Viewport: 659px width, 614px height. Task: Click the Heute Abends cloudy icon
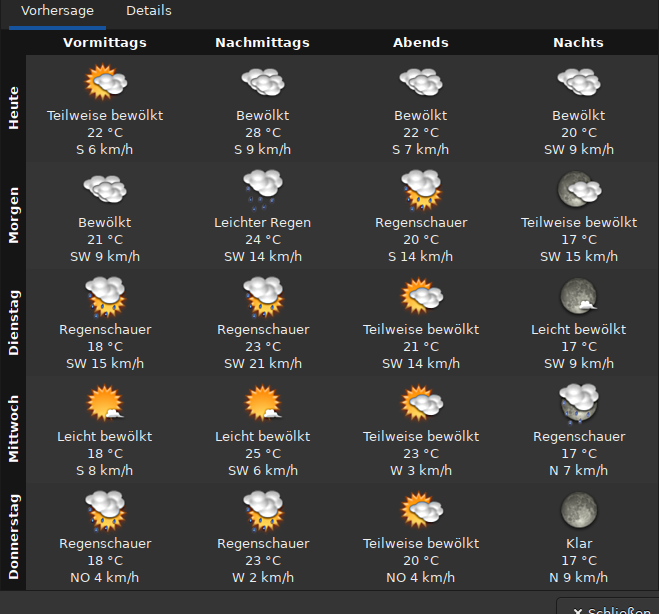[421, 82]
